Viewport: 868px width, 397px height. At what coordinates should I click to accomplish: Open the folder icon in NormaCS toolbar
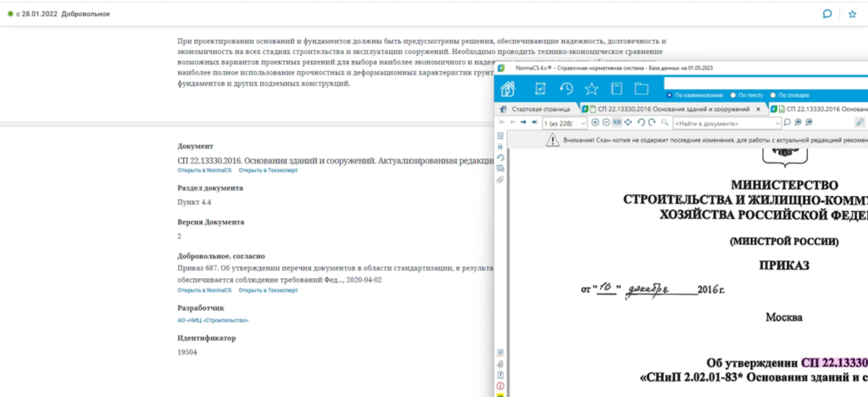[x=641, y=88]
